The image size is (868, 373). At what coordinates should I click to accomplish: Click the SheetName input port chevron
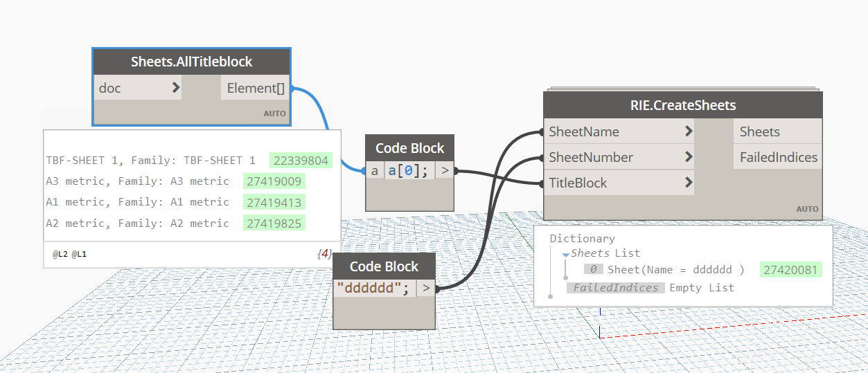[x=688, y=131]
